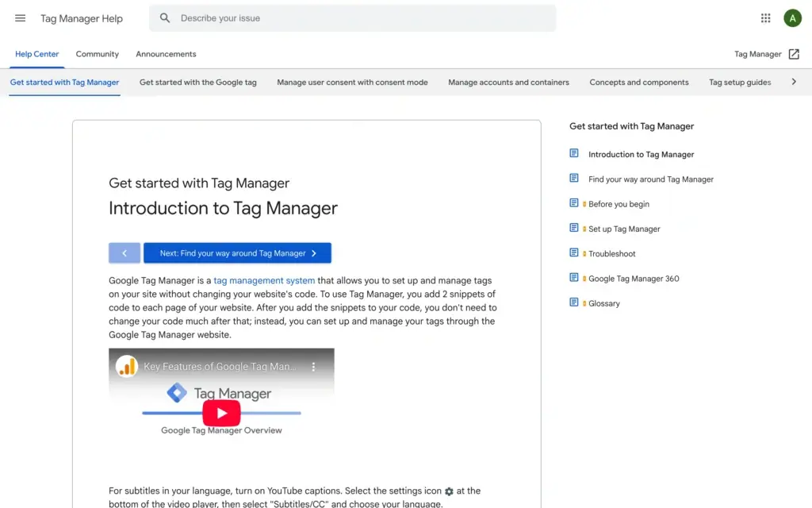812x508 pixels.
Task: Select Get started with Tag Manager tab
Action: pos(65,82)
